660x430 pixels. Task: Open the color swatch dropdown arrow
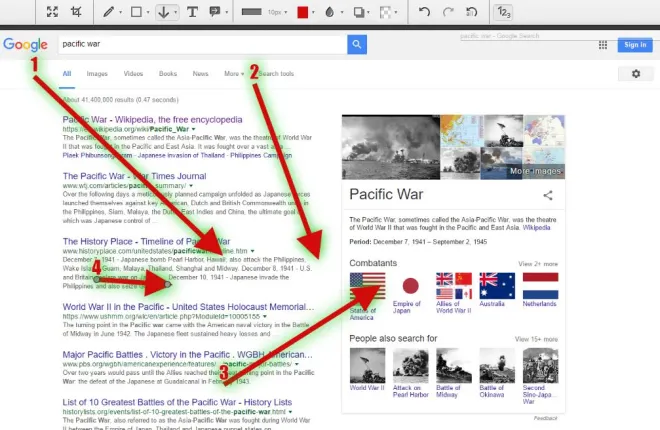click(314, 12)
